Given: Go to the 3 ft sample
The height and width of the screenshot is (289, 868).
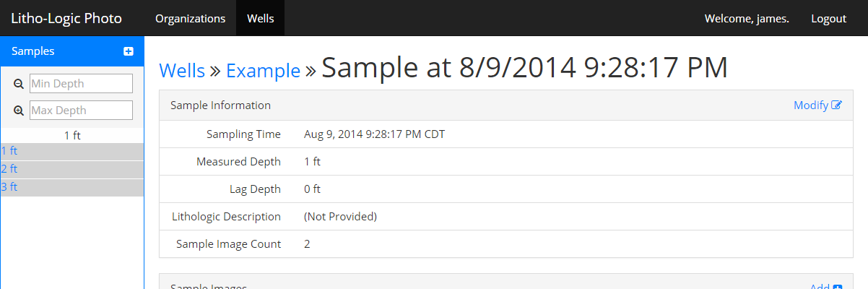Looking at the screenshot, I should [9, 187].
